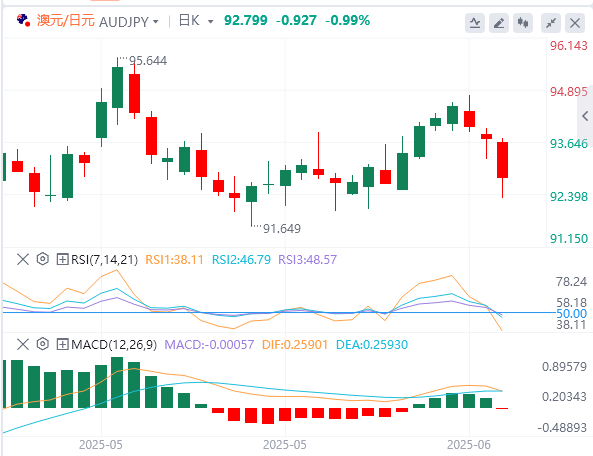Remove the MACD indicator with X icon
Image resolution: width=593 pixels, height=456 pixels.
click(x=23, y=344)
